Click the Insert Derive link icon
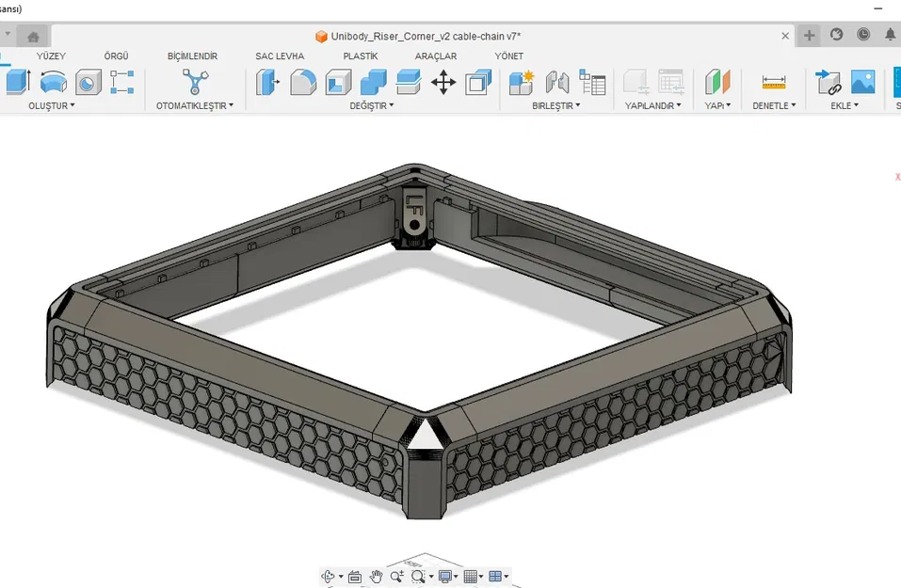901x588 pixels. pyautogui.click(x=828, y=82)
